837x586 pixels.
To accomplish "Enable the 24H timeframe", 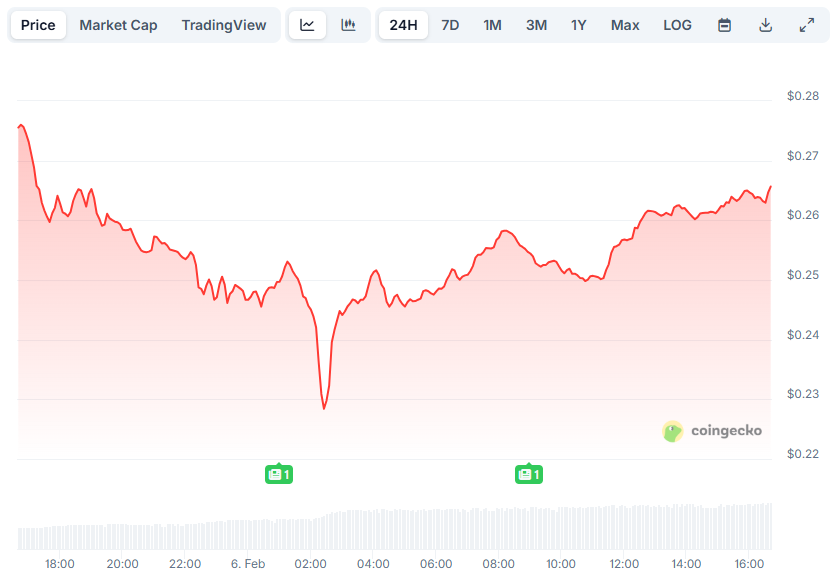I will pyautogui.click(x=403, y=24).
